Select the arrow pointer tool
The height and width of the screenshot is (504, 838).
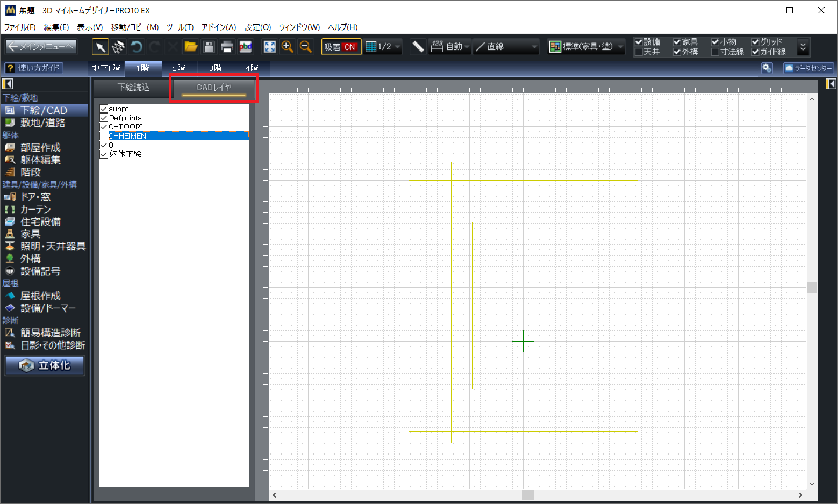pos(100,47)
